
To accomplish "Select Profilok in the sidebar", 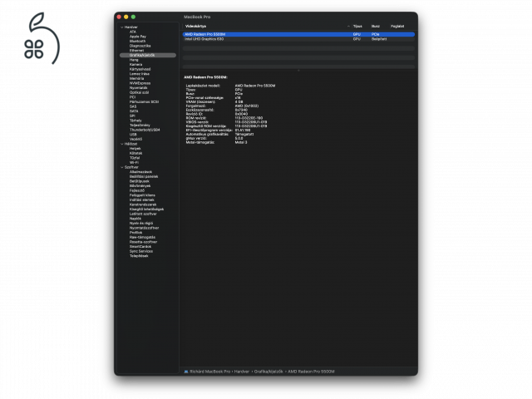I will point(135,233).
